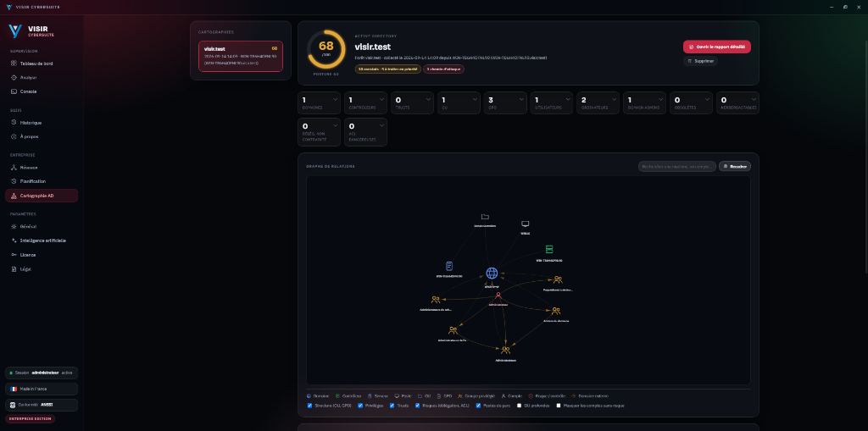Click the Intelligence artificielle sparkle icon

click(x=14, y=240)
